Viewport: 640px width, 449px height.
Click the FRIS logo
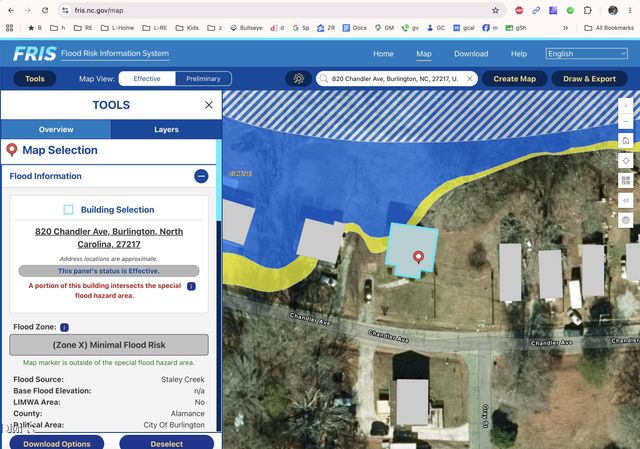pyautogui.click(x=35, y=53)
